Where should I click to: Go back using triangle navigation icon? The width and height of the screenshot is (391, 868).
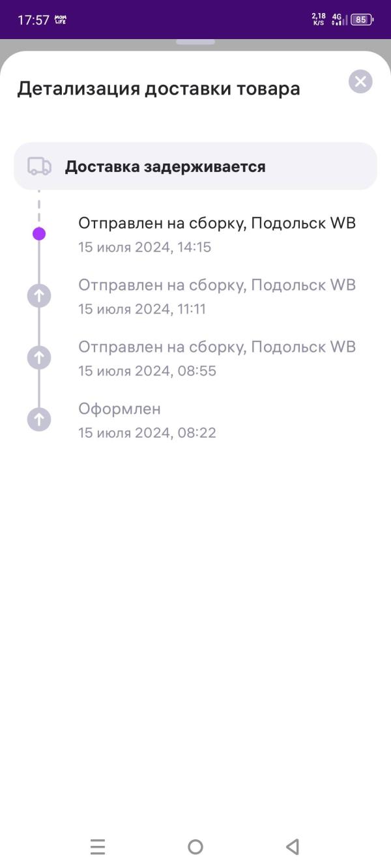[x=293, y=846]
